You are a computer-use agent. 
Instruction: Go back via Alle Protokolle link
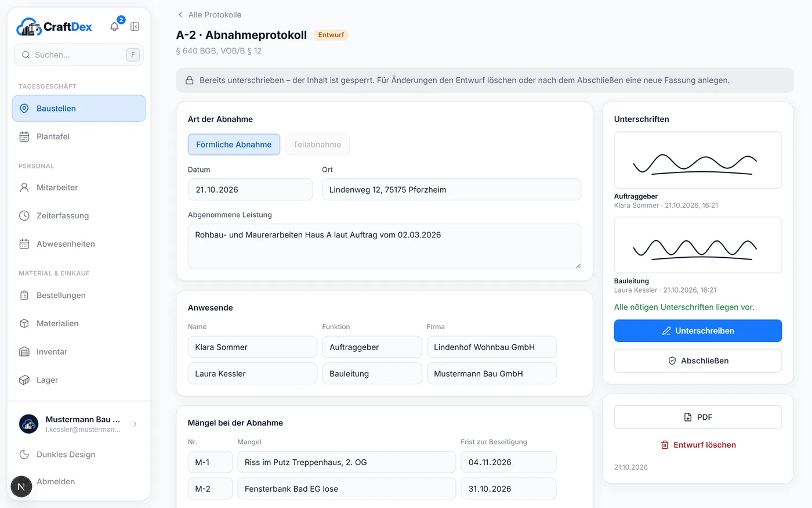pyautogui.click(x=209, y=15)
